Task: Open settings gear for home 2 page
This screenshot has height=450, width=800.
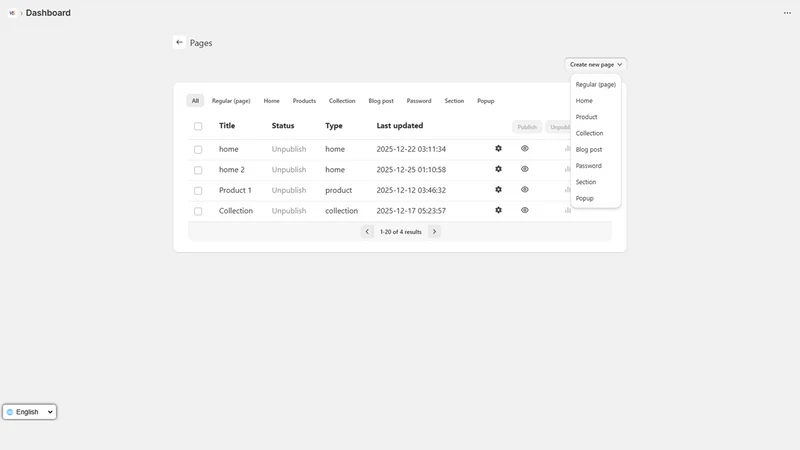Action: [x=498, y=169]
